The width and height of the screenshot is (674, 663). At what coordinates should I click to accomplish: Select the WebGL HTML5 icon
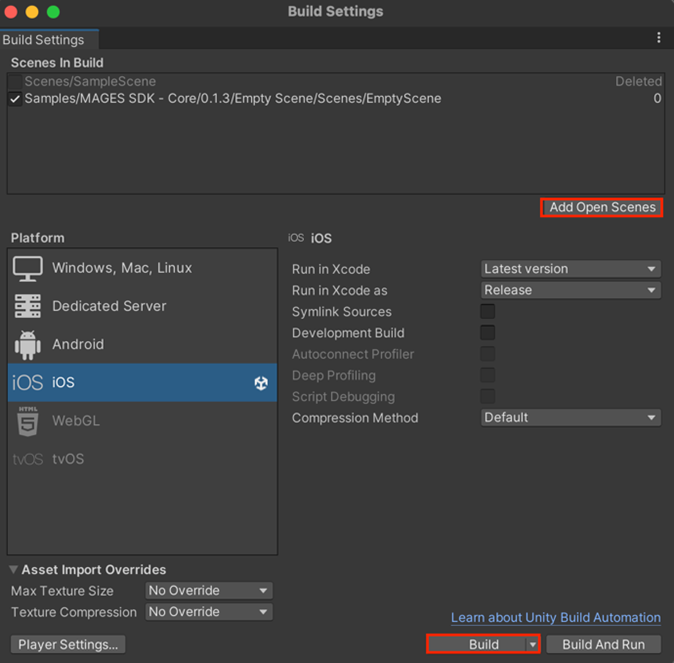28,420
